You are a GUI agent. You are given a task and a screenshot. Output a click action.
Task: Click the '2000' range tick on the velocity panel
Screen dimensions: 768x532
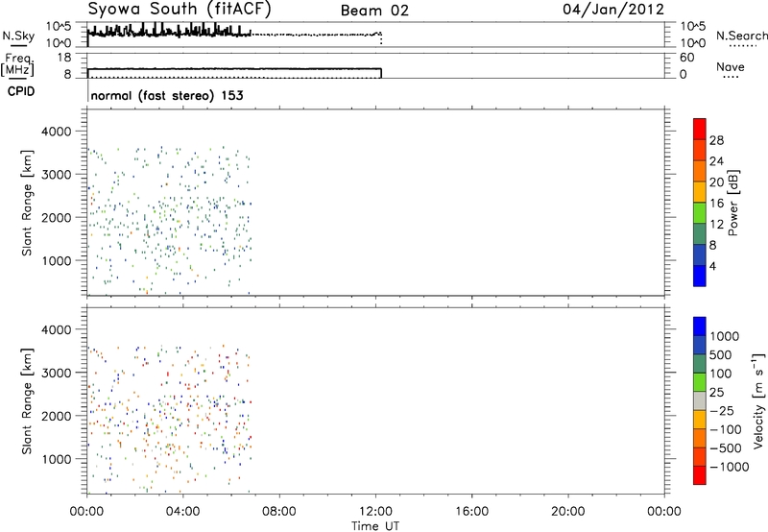pos(57,416)
